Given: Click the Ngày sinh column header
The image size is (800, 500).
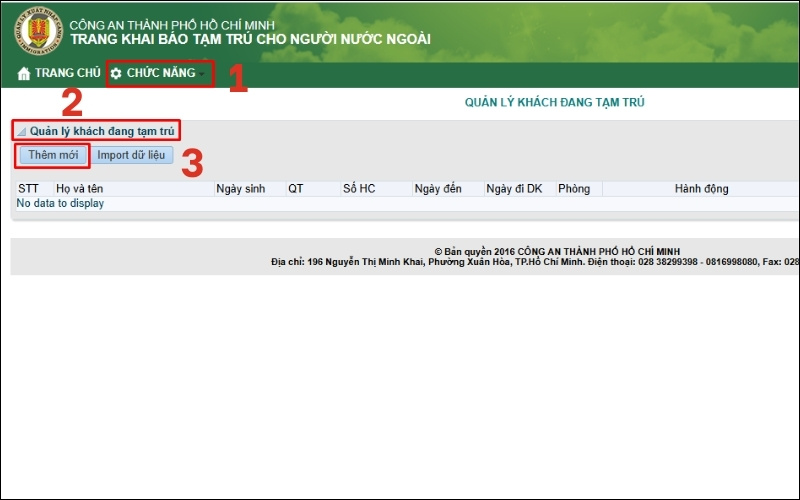Looking at the screenshot, I should click(x=241, y=189).
